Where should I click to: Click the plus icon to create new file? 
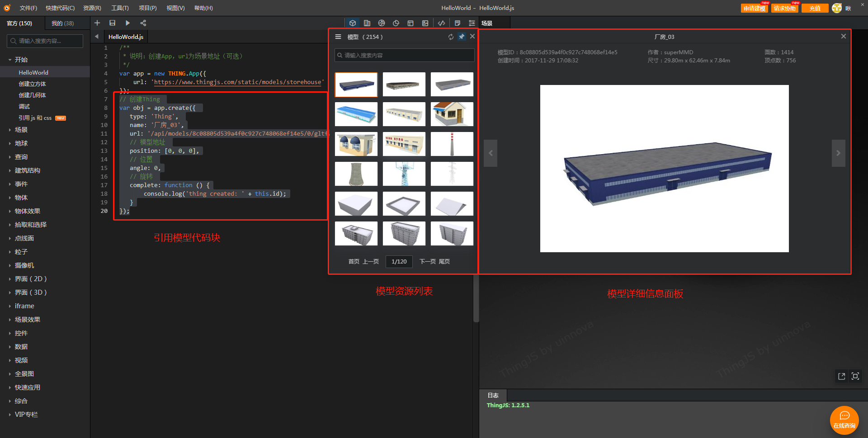click(97, 23)
